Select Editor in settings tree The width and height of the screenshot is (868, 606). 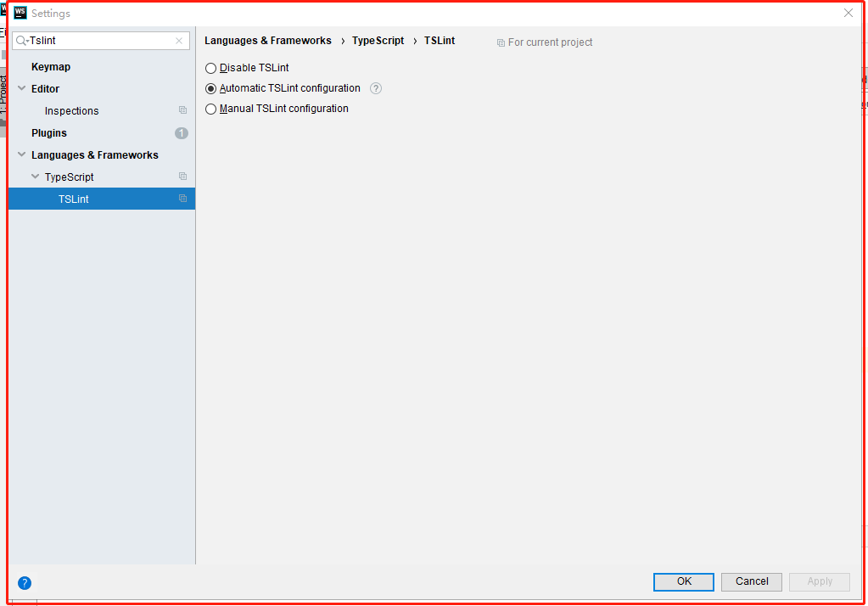click(x=45, y=88)
